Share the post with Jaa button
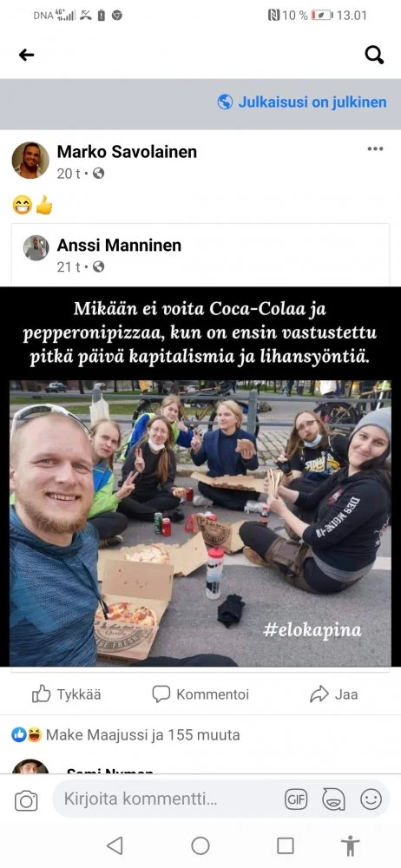401x868 pixels. click(333, 694)
